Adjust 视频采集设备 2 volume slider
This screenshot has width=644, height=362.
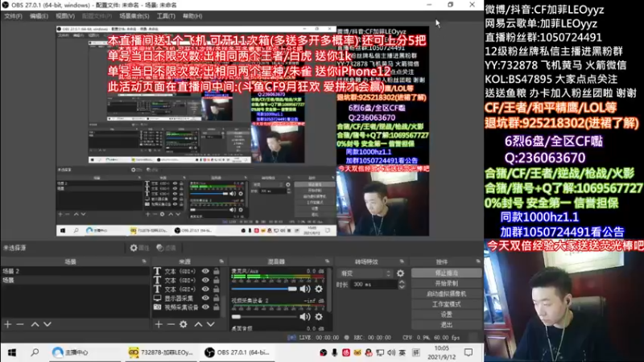pyautogui.click(x=264, y=316)
